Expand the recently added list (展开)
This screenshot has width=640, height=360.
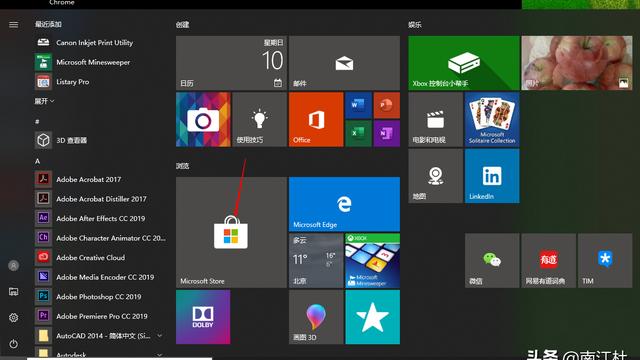(44, 101)
